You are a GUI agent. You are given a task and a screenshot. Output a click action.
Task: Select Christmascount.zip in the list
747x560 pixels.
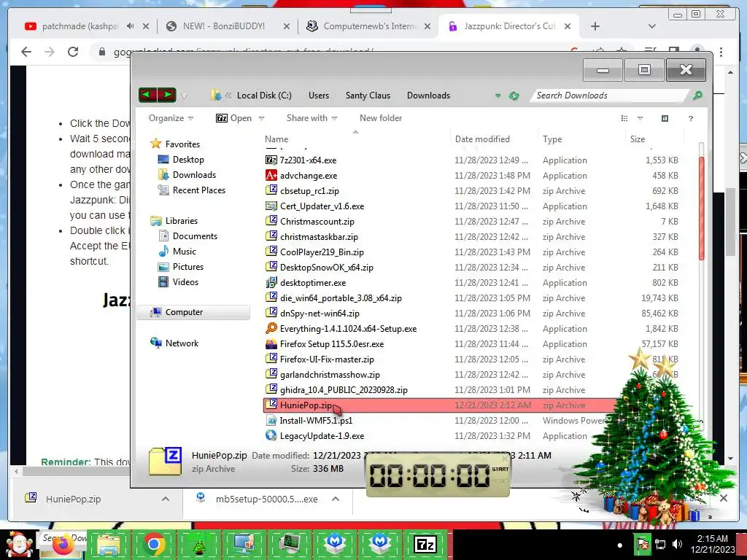(x=317, y=222)
